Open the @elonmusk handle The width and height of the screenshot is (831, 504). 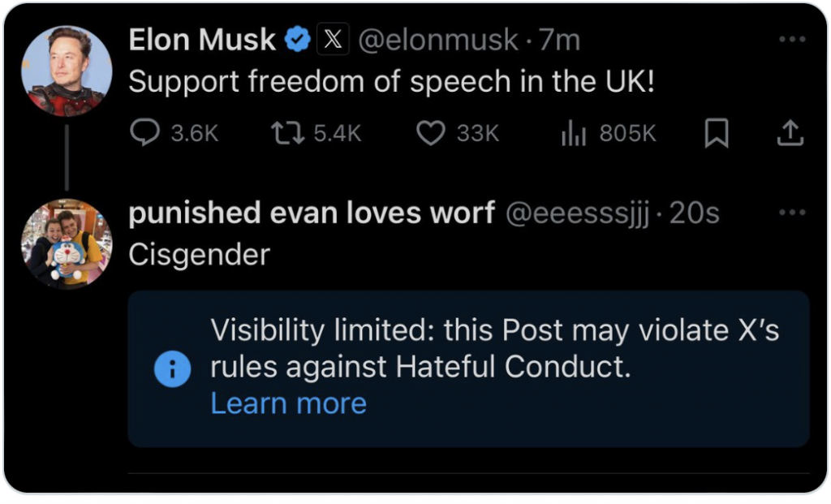coord(438,40)
